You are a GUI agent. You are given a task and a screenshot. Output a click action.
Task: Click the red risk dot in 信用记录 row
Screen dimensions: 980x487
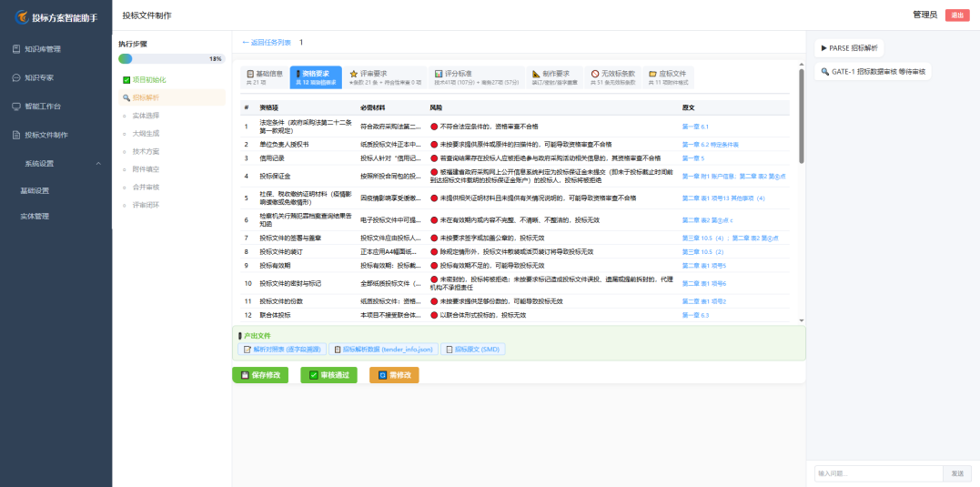coord(434,158)
